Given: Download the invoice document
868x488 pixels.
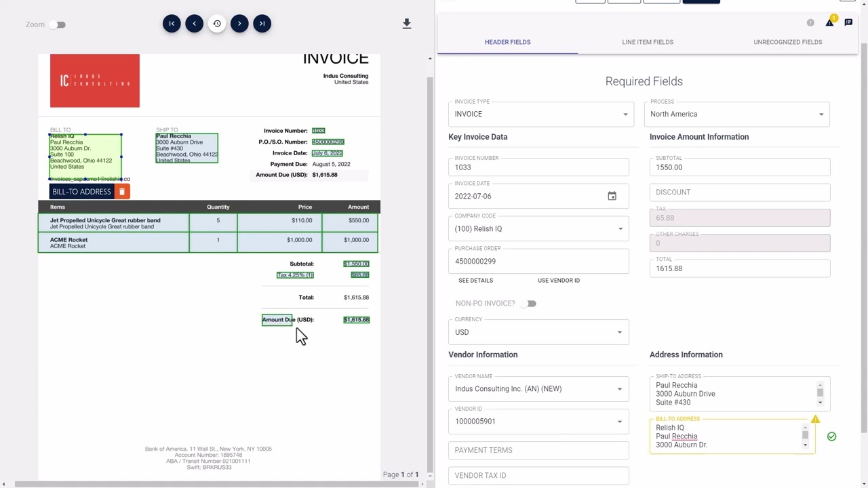Looking at the screenshot, I should [406, 24].
